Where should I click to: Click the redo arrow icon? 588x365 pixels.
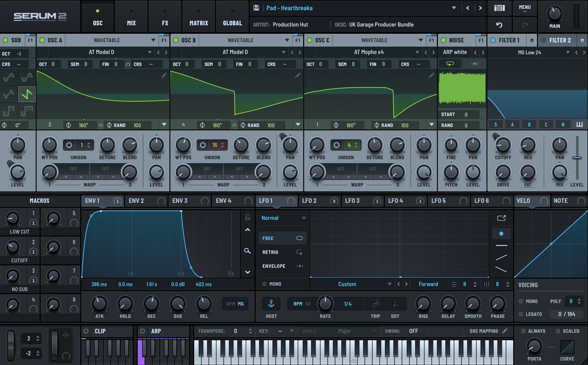(525, 25)
